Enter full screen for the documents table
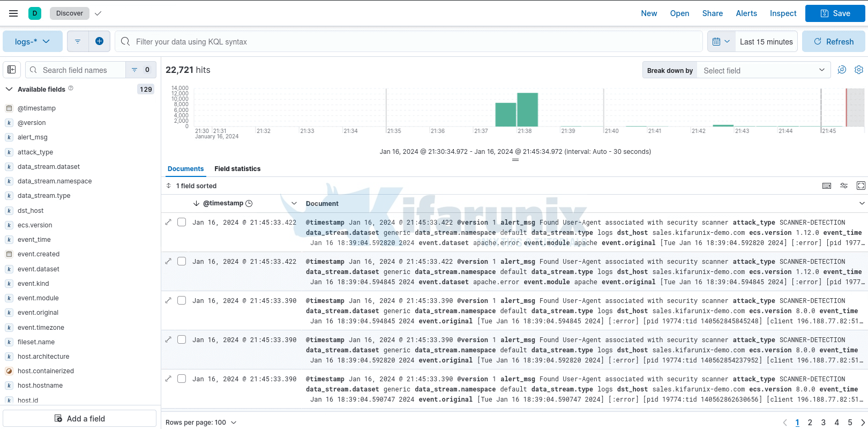Image resolution: width=868 pixels, height=429 pixels. (x=861, y=186)
